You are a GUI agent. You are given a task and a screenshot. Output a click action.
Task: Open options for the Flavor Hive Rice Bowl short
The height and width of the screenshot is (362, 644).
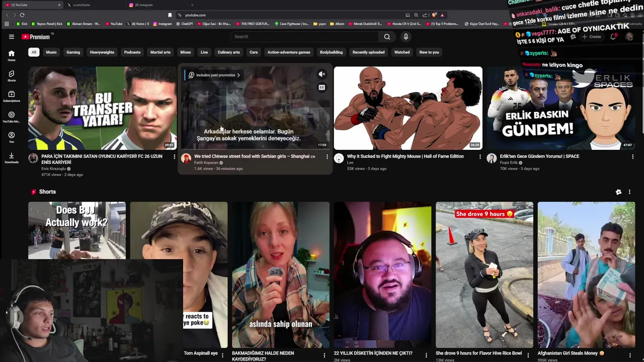pyautogui.click(x=528, y=355)
